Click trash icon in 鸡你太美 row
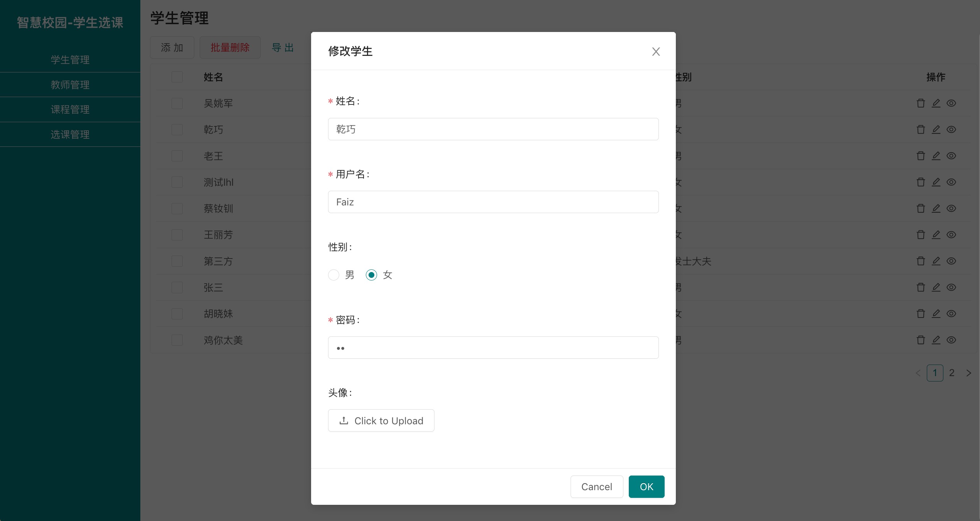 (x=921, y=340)
